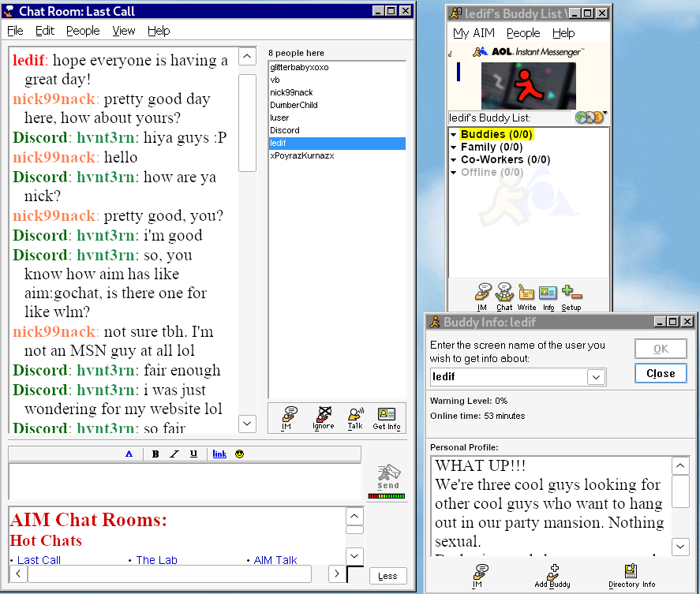Collapse the Co-Workers group

point(454,159)
